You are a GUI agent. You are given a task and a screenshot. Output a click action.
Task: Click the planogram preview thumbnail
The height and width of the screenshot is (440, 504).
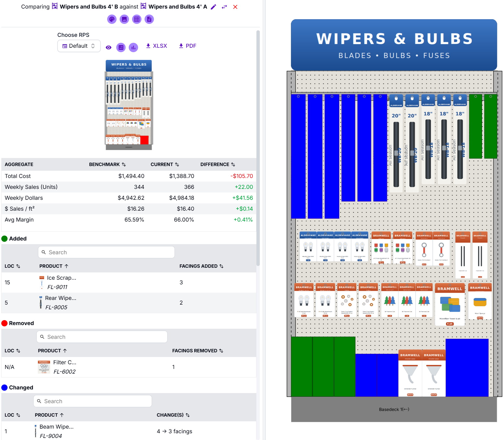point(129,105)
